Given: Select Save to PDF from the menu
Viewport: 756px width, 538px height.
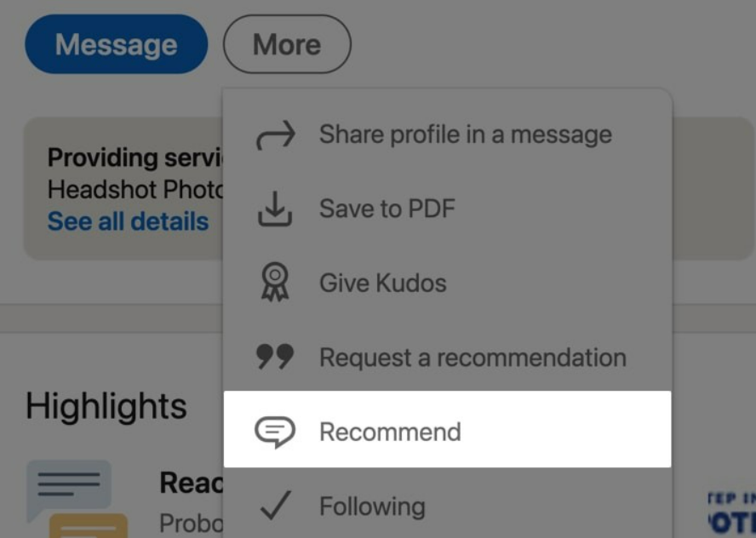Looking at the screenshot, I should [x=387, y=207].
